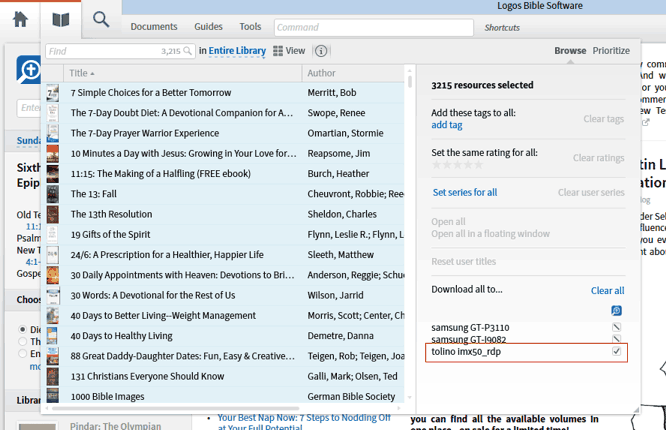The height and width of the screenshot is (430, 666).
Task: Open the Tools menu
Action: click(x=250, y=27)
